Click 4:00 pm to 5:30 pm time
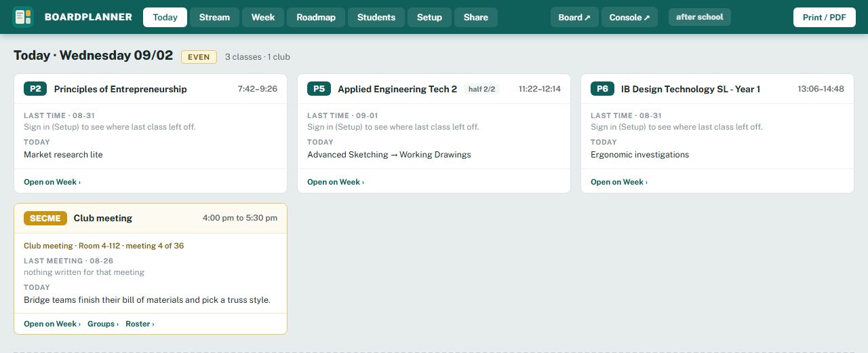Viewport: 868px width, 353px height. pyautogui.click(x=240, y=218)
